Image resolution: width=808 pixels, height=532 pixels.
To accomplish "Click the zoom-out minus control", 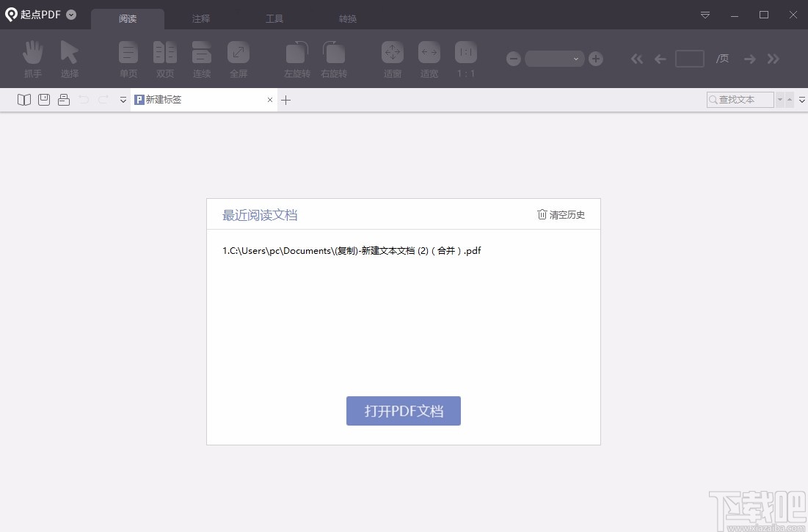I will tap(513, 58).
